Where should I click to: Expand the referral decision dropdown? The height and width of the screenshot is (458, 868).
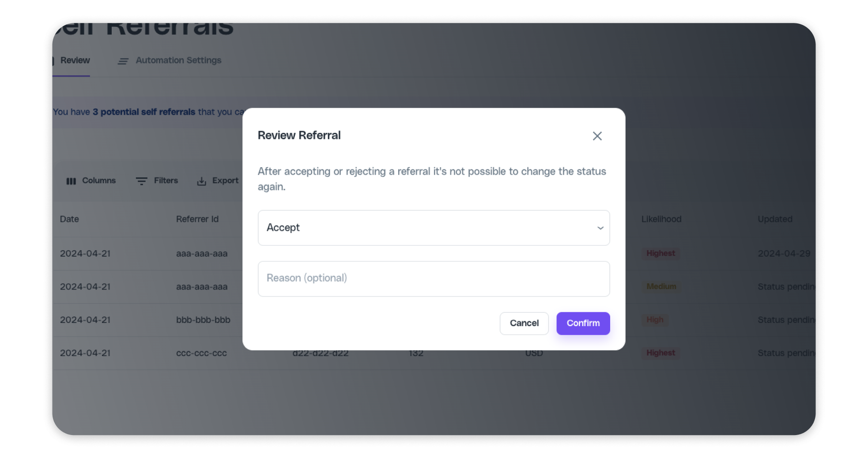pos(434,228)
